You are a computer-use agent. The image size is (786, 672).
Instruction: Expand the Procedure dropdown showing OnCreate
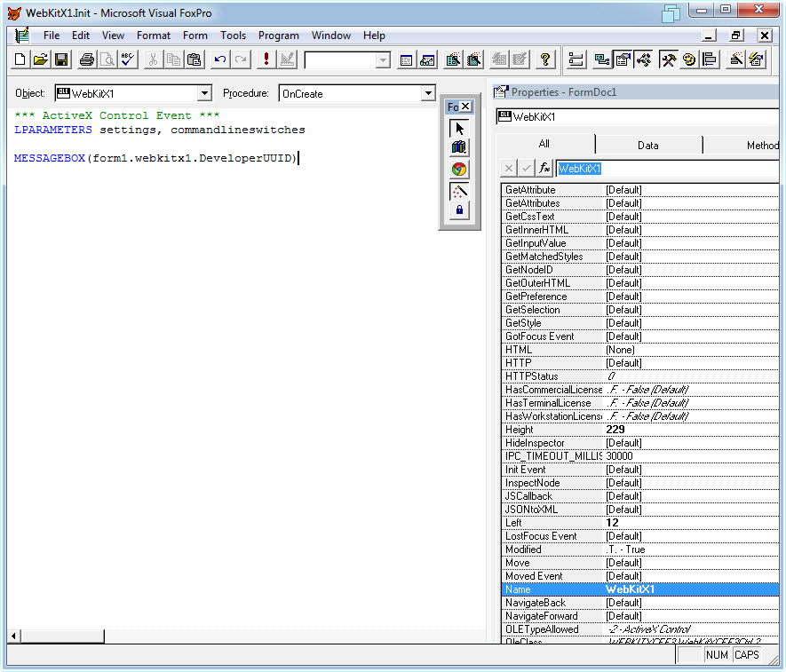tap(428, 93)
